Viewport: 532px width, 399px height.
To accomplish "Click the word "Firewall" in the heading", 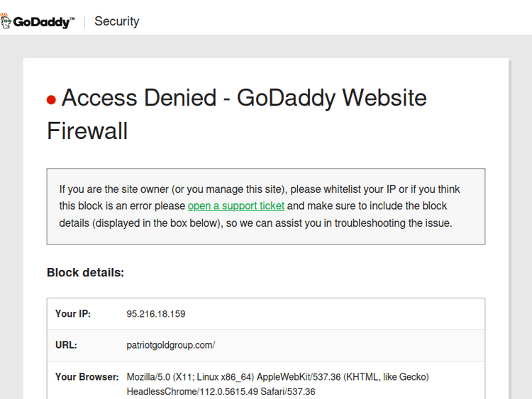I will pos(87,131).
